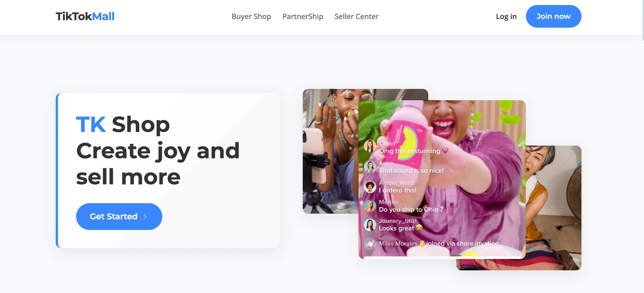644x293 pixels.
Task: Click the pink heart emoji after stunning
Action: [x=445, y=150]
